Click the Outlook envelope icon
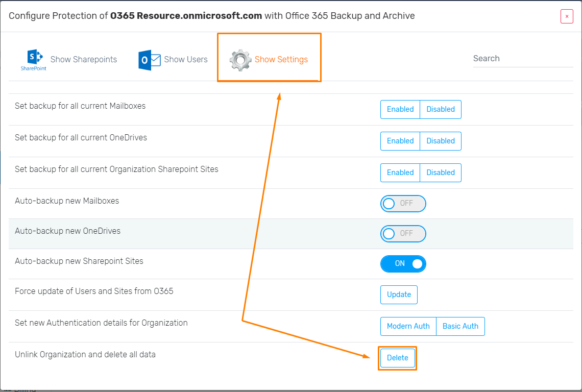The image size is (582, 392). click(x=149, y=60)
